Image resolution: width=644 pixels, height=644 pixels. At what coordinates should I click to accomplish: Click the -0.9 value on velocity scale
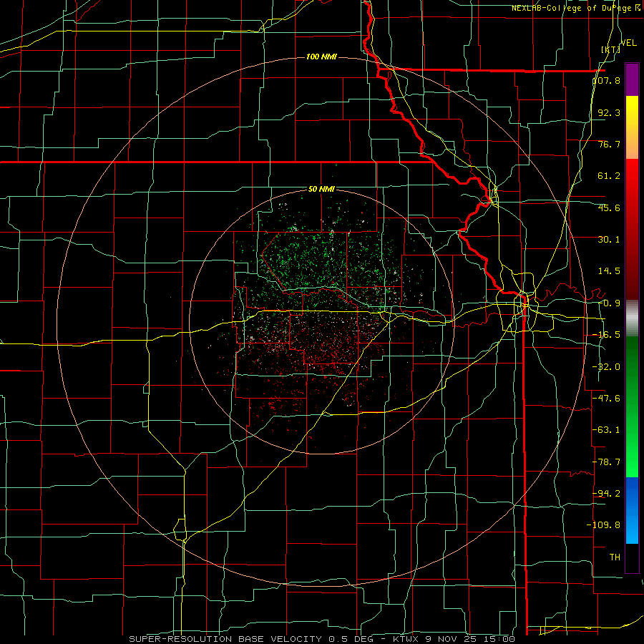click(609, 303)
